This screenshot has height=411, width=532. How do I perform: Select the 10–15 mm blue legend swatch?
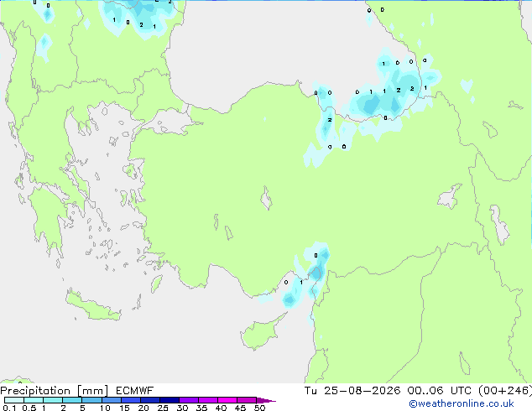[112, 400]
